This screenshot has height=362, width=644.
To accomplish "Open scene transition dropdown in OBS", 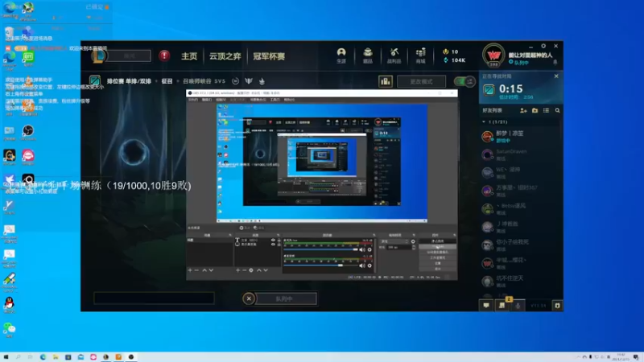I will pyautogui.click(x=394, y=241).
